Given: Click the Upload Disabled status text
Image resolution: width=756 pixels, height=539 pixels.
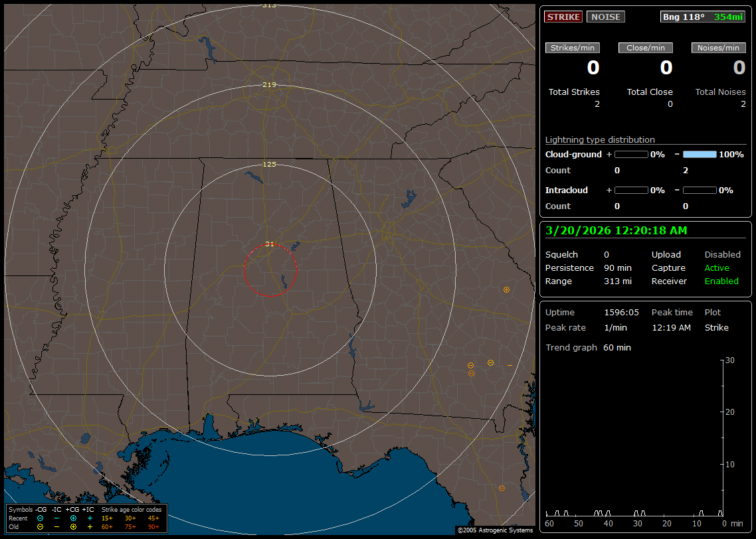Looking at the screenshot, I should [722, 255].
